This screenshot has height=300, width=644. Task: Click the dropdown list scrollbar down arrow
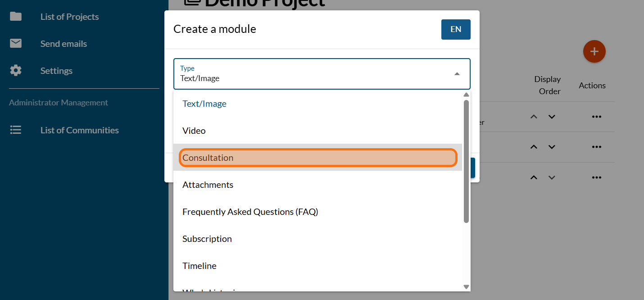pos(466,287)
